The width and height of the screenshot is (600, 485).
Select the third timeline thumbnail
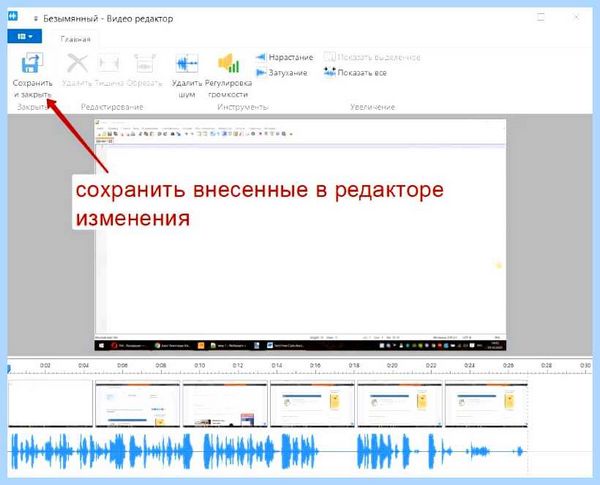tap(225, 403)
